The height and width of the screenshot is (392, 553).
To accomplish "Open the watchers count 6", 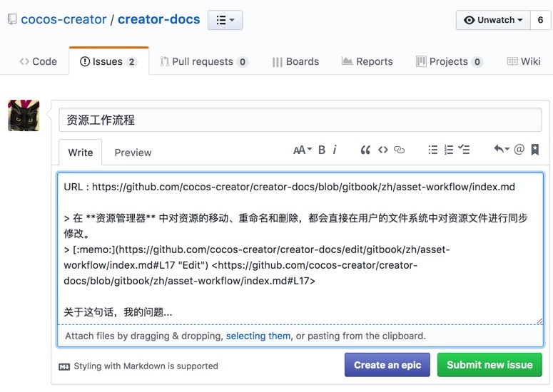I will (x=540, y=20).
